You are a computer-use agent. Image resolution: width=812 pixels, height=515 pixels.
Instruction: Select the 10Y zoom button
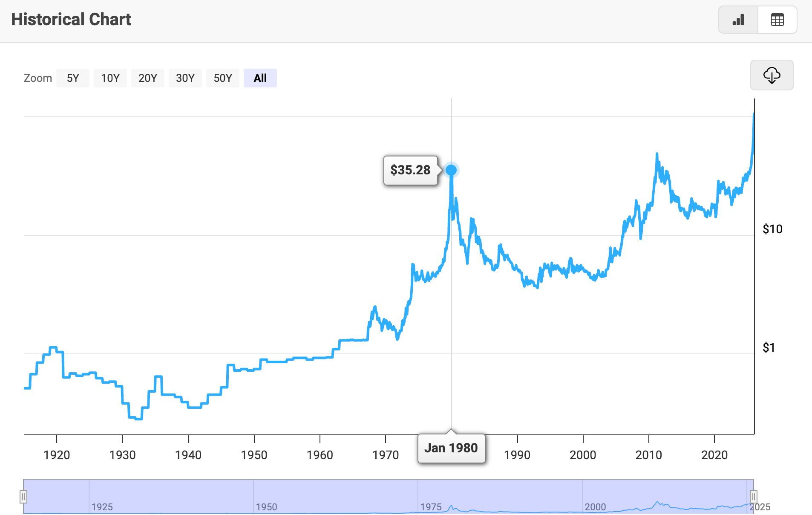tap(110, 78)
